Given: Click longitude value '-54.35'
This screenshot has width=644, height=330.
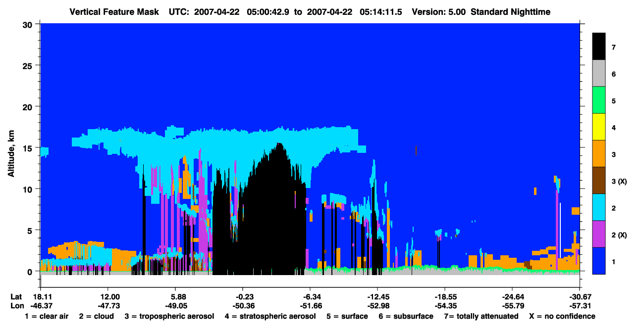Looking at the screenshot, I should pos(445,305).
